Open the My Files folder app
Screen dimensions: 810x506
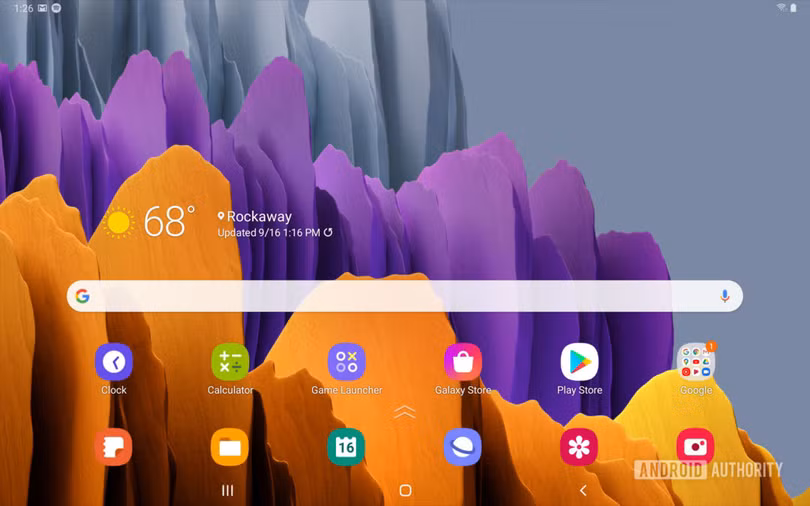pyautogui.click(x=230, y=447)
